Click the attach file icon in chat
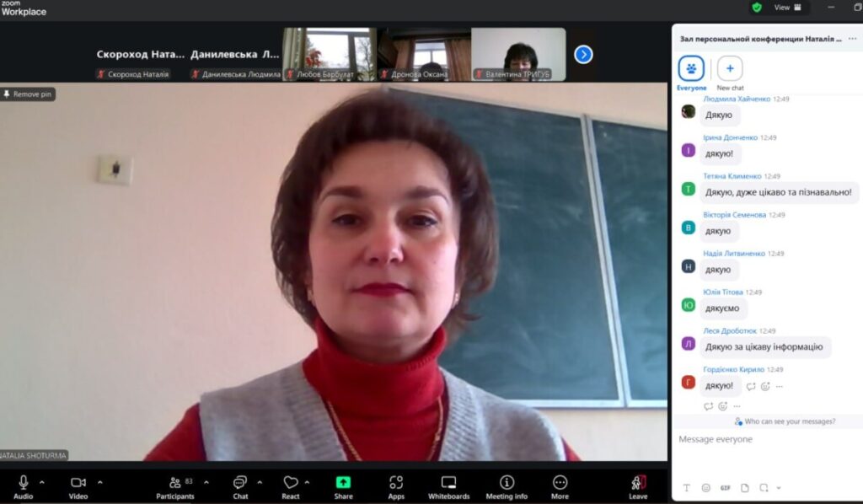863x504 pixels. [x=744, y=488]
